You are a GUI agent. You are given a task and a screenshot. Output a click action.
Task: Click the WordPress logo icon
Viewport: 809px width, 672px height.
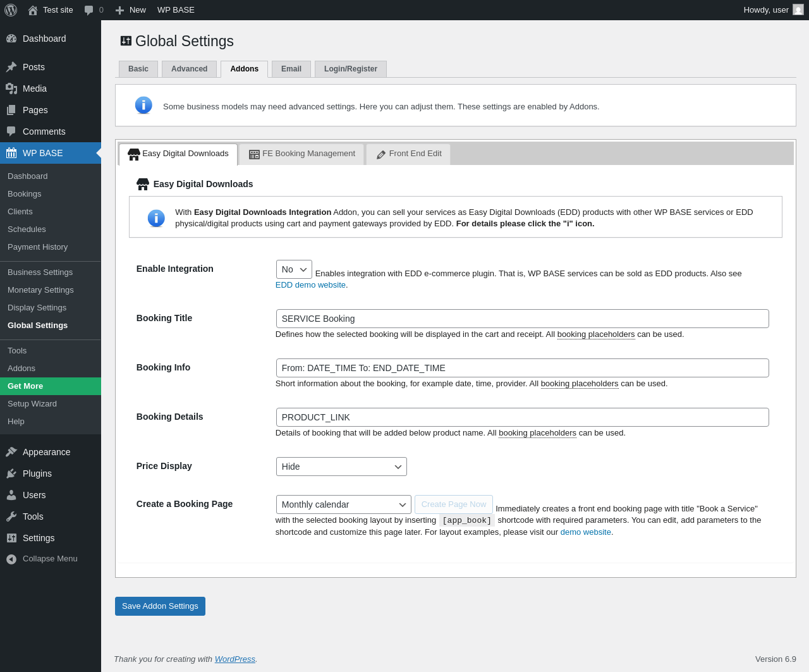point(11,10)
